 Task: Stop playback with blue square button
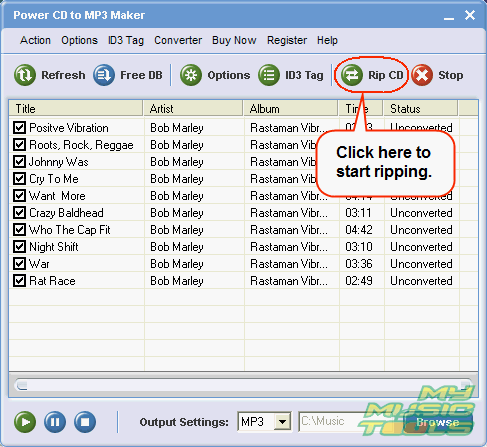coord(85,422)
